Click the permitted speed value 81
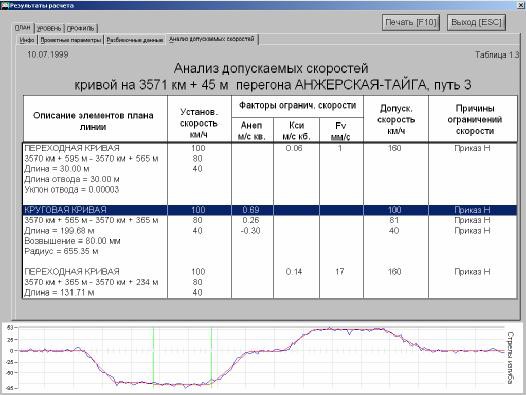This screenshot has height=395, width=526. click(394, 220)
